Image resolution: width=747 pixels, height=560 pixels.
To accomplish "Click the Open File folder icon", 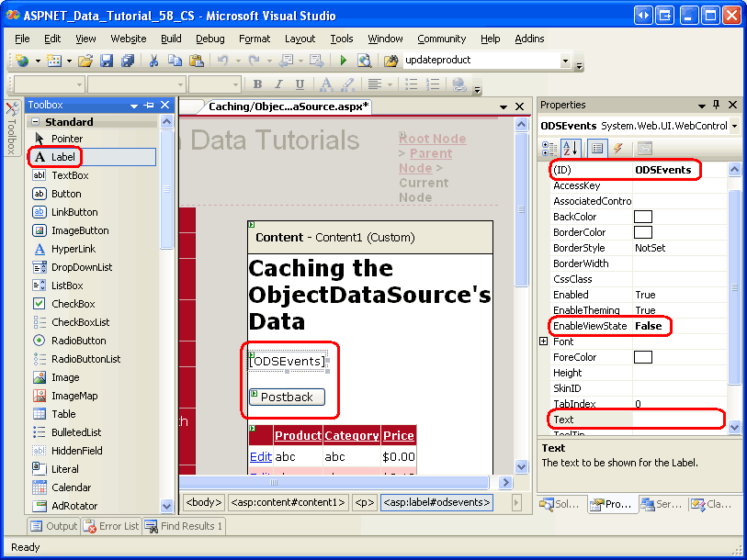I will (x=85, y=61).
